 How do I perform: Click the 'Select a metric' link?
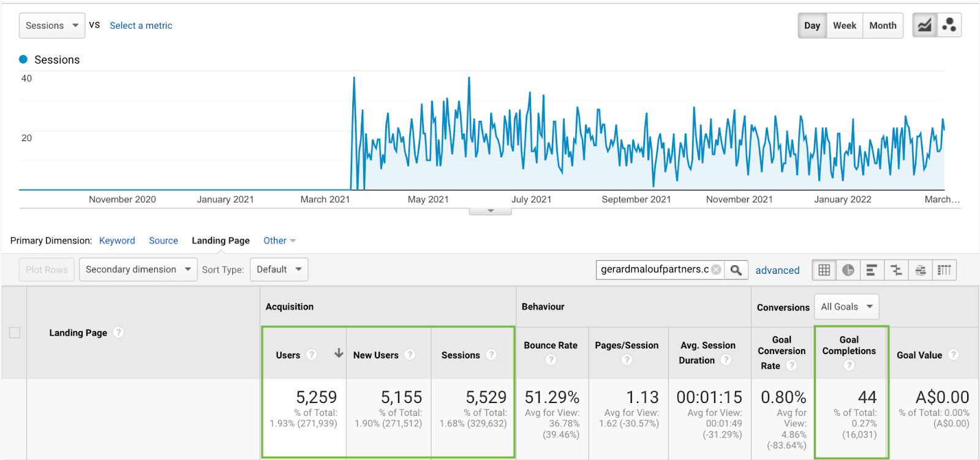click(x=141, y=26)
